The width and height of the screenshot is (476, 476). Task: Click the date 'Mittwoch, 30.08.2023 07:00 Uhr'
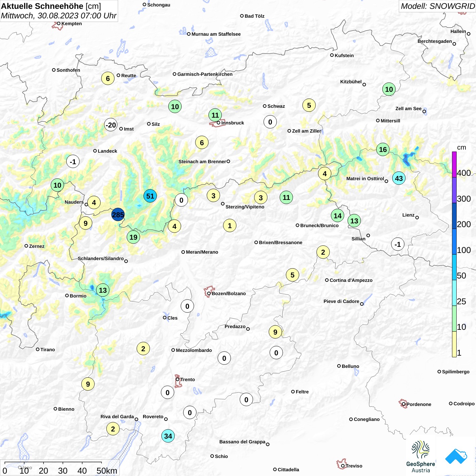click(x=58, y=16)
